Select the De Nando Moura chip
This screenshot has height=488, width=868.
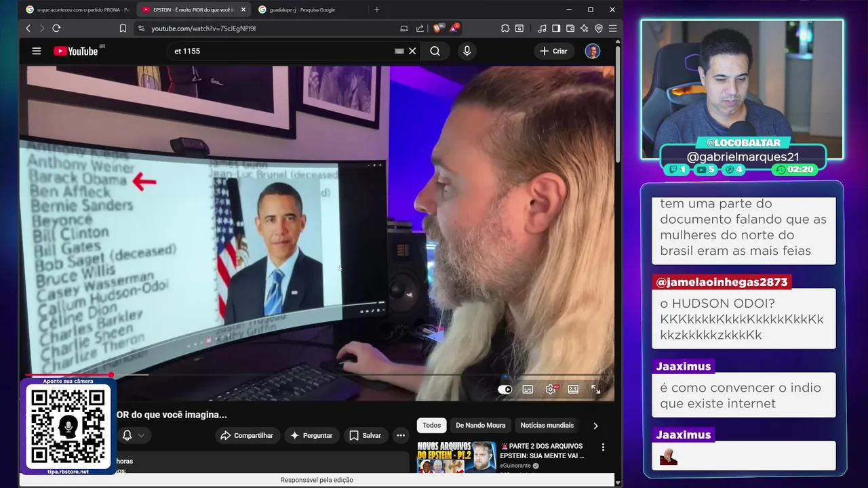pyautogui.click(x=481, y=426)
